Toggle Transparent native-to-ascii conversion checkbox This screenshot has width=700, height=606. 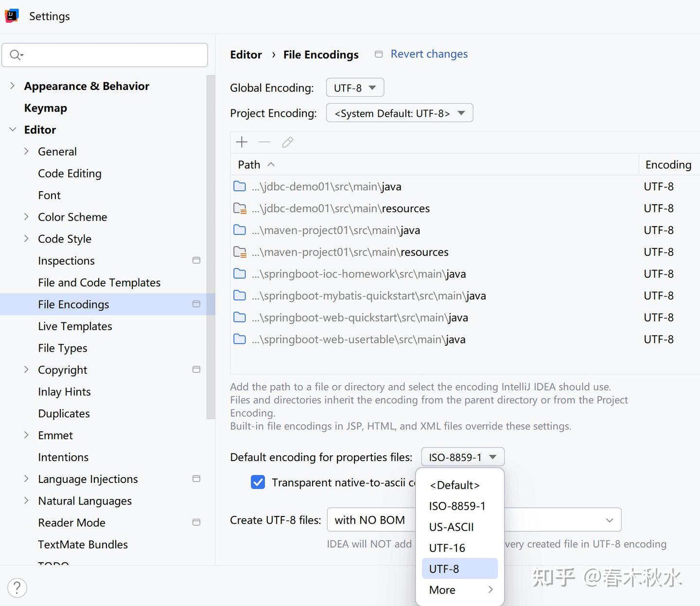258,482
